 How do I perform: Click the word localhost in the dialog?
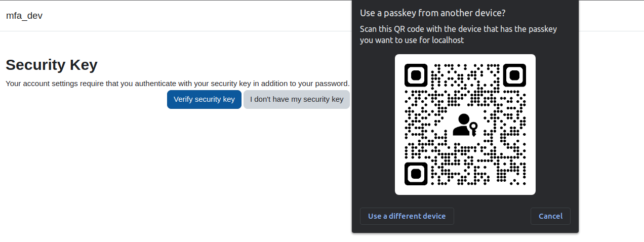(x=448, y=40)
